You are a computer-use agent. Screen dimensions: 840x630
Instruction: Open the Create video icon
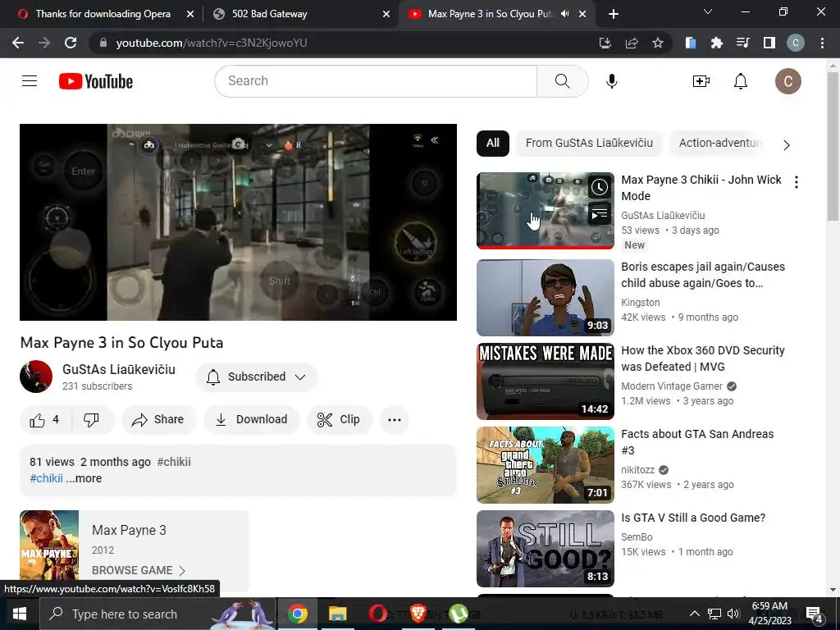coord(701,81)
